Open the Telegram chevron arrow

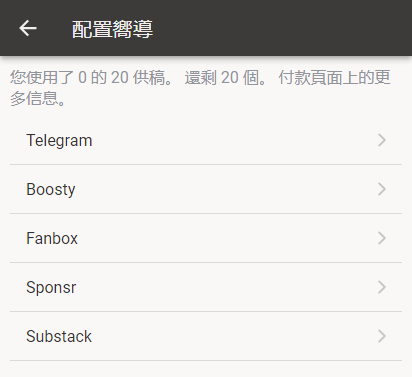[382, 140]
